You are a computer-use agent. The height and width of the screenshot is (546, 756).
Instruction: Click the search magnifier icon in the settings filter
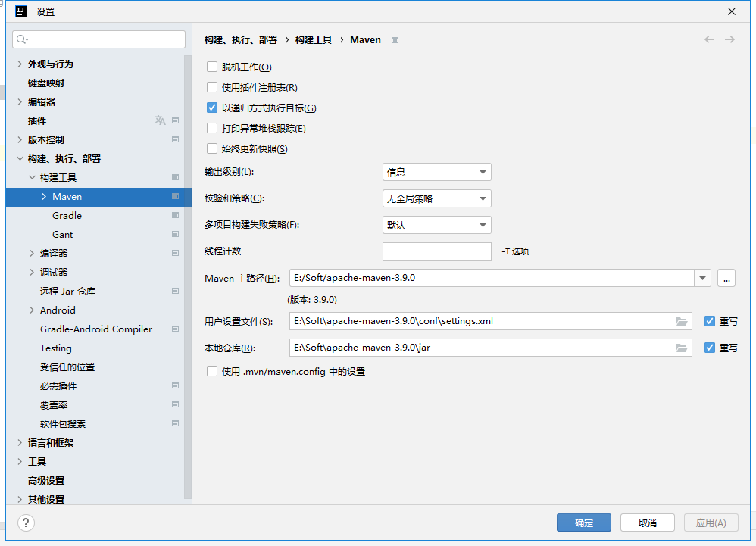22,39
